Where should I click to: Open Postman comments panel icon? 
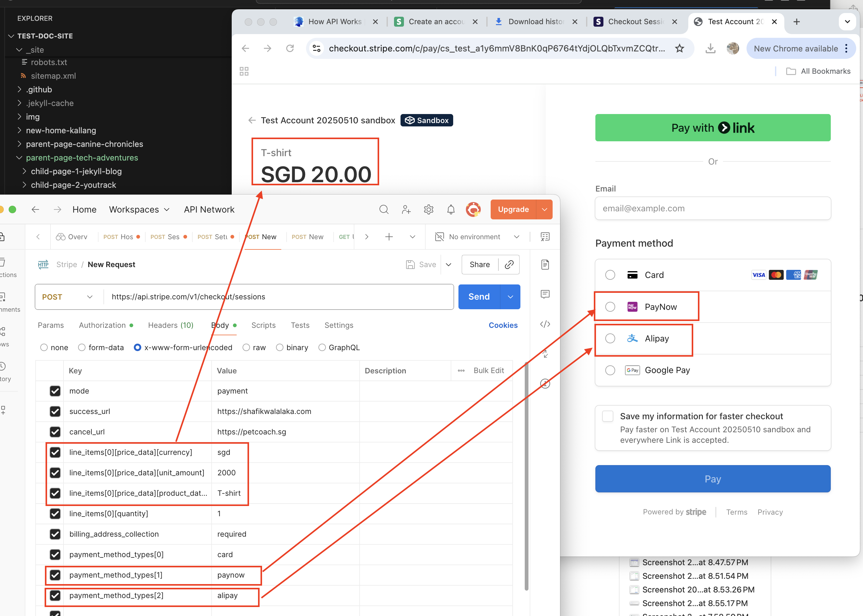coord(545,294)
